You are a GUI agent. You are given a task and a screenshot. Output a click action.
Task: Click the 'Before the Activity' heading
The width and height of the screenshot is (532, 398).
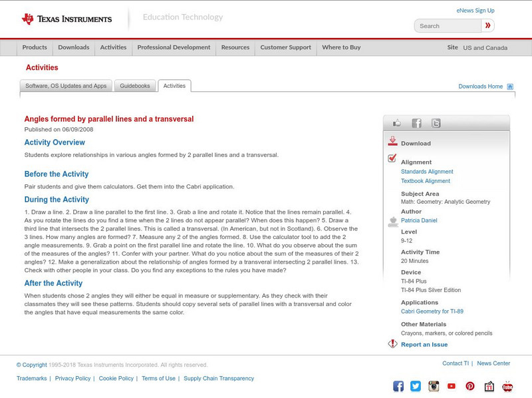[x=57, y=174]
